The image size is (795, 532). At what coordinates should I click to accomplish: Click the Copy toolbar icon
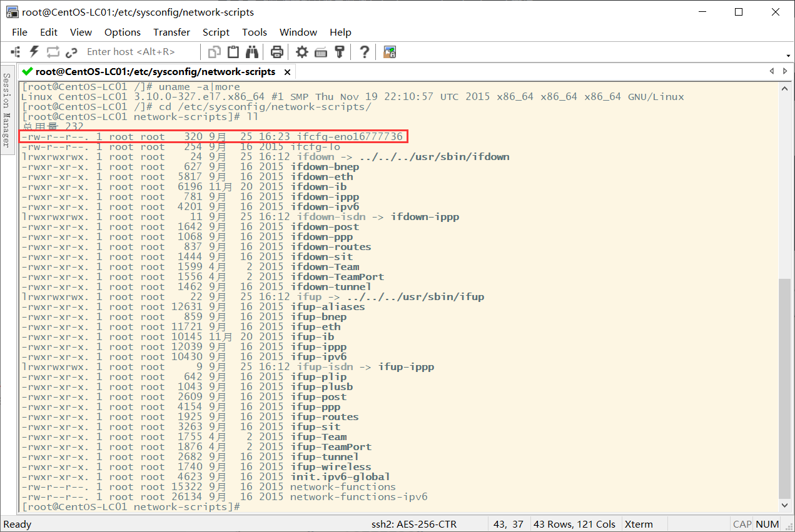tap(215, 52)
